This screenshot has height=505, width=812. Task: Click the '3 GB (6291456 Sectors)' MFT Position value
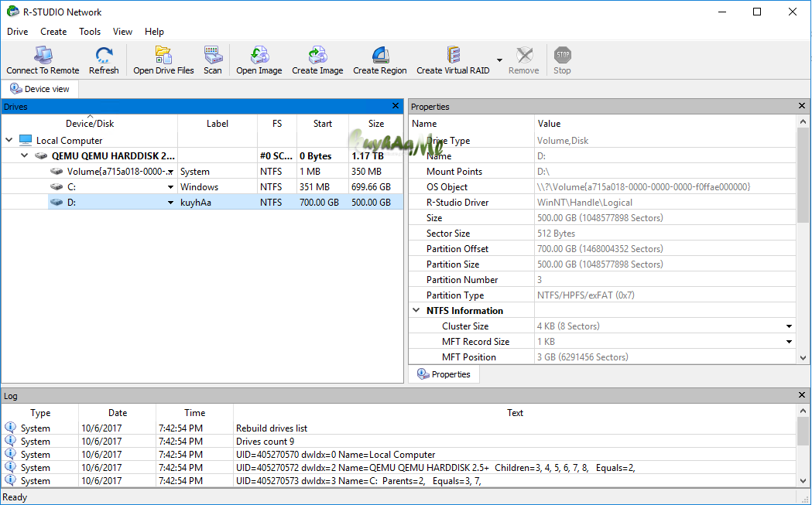click(x=583, y=357)
